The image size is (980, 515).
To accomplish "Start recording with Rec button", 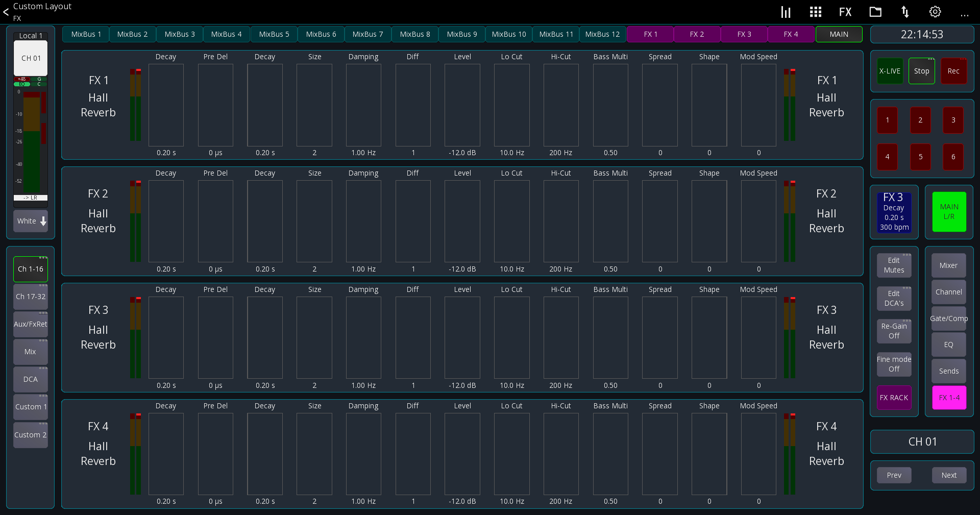I will coord(953,71).
